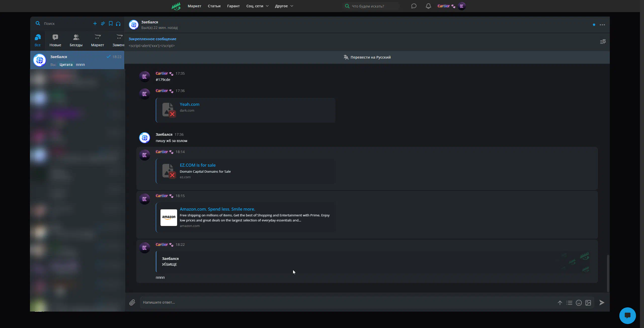Screen dimensions: 644x328
Task: Mark all conversations read with double-check icon
Action: pyautogui.click(x=103, y=23)
